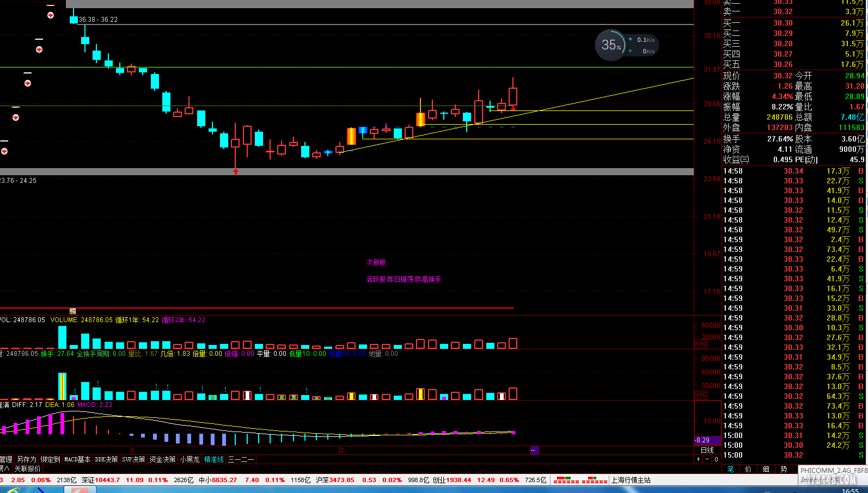Click 另存为 to save the template

[x=26, y=459]
